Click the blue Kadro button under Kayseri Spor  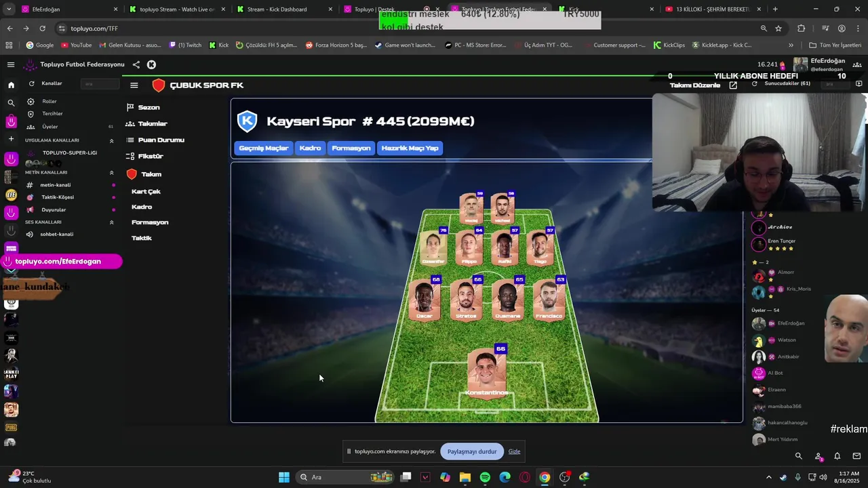(310, 148)
